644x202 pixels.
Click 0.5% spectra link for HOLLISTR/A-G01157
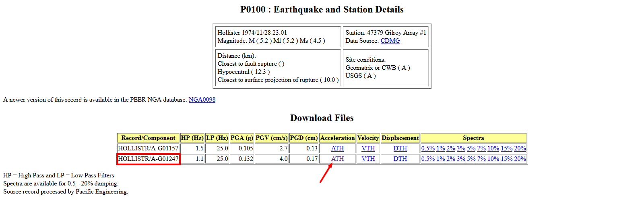(x=428, y=148)
